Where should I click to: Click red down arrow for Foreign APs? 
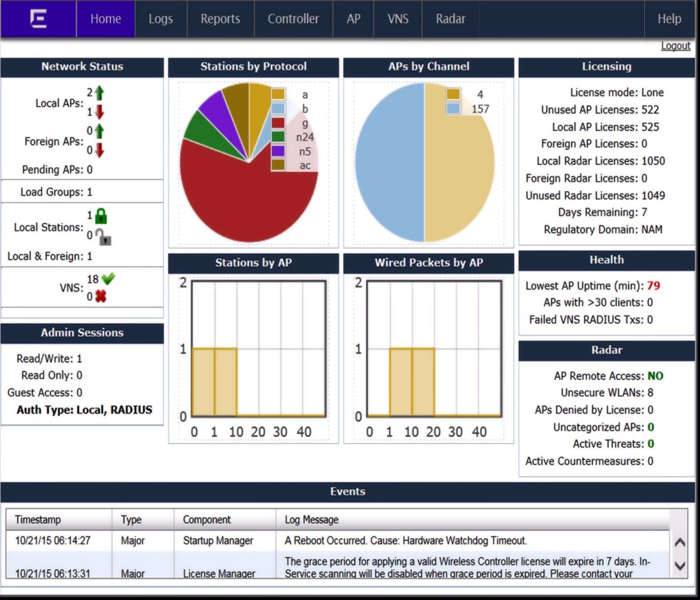(100, 150)
